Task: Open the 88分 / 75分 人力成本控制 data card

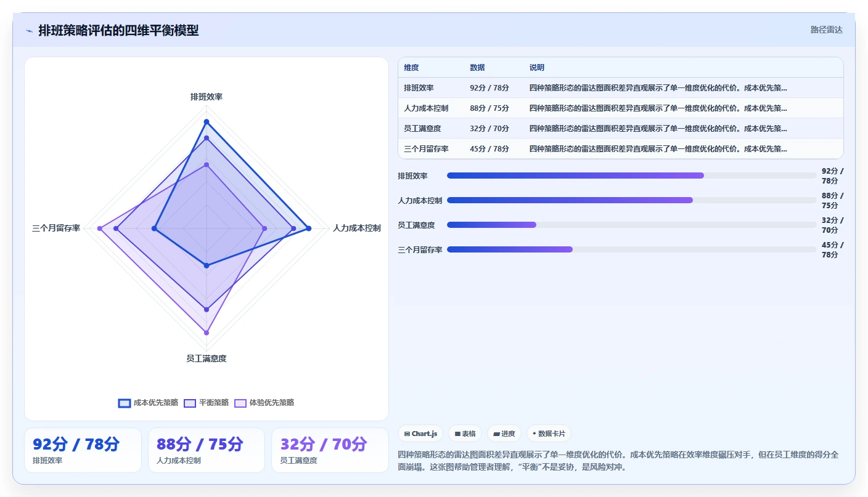Action: click(207, 450)
